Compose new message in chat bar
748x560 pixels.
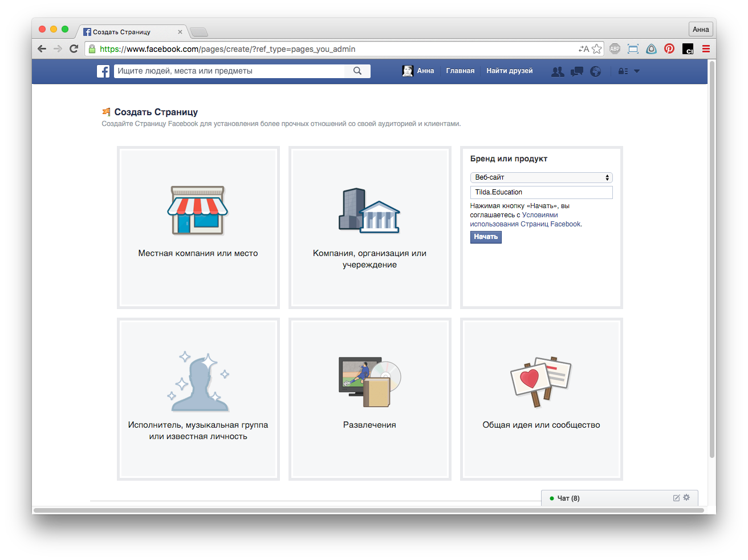676,498
